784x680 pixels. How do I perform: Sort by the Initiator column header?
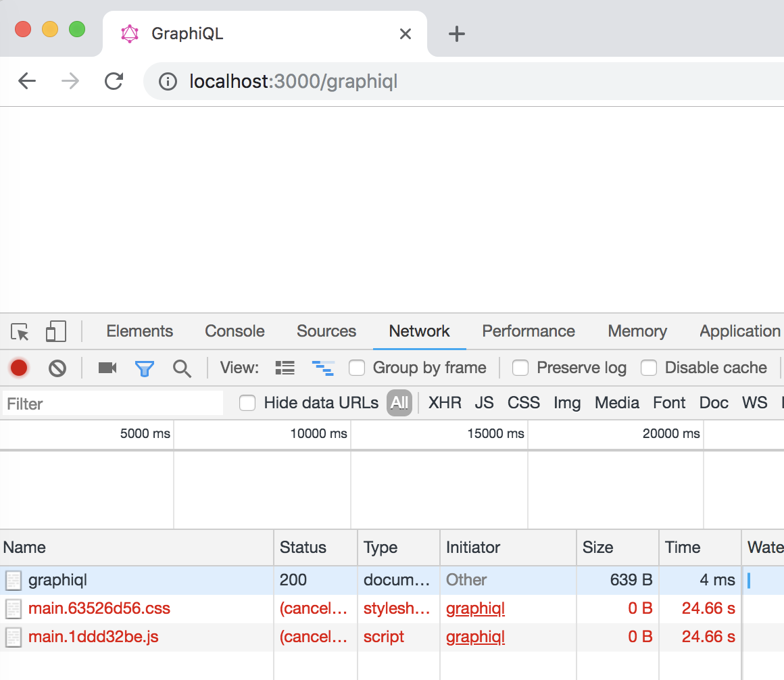tap(508, 548)
